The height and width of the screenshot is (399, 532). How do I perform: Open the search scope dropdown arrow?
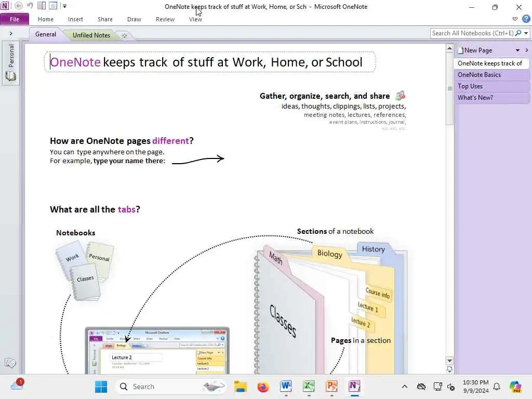click(x=526, y=33)
